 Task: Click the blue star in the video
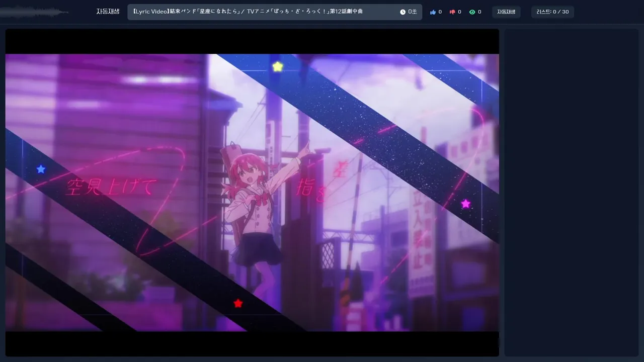coord(41,169)
